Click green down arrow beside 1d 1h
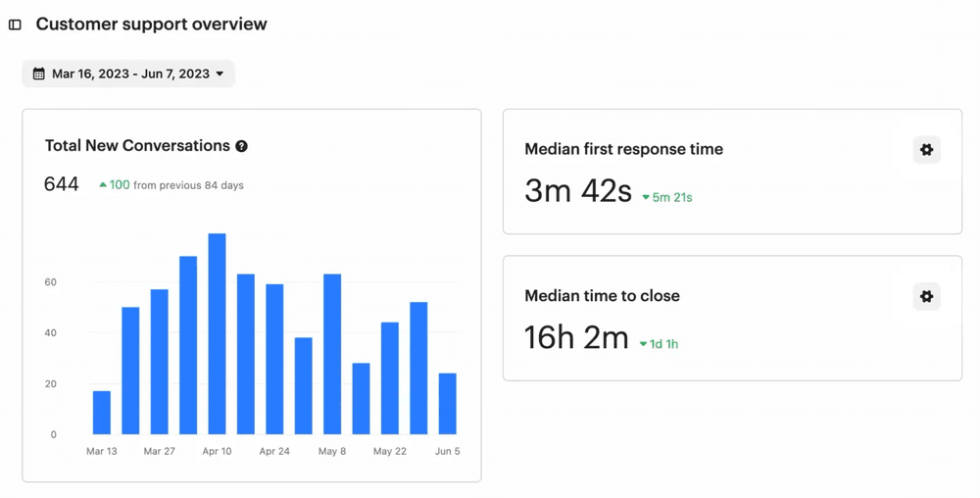 pyautogui.click(x=644, y=344)
